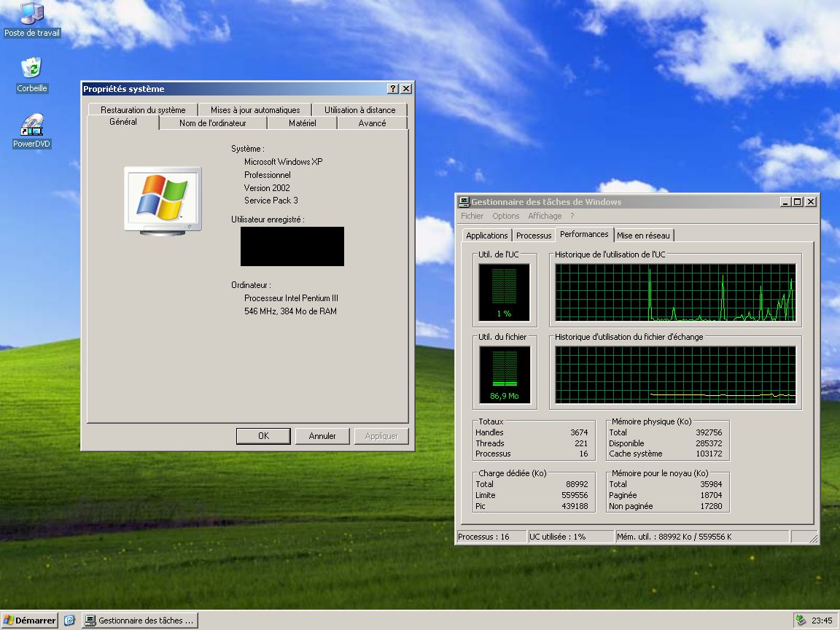Click the CPU usage history graph

coord(675,292)
